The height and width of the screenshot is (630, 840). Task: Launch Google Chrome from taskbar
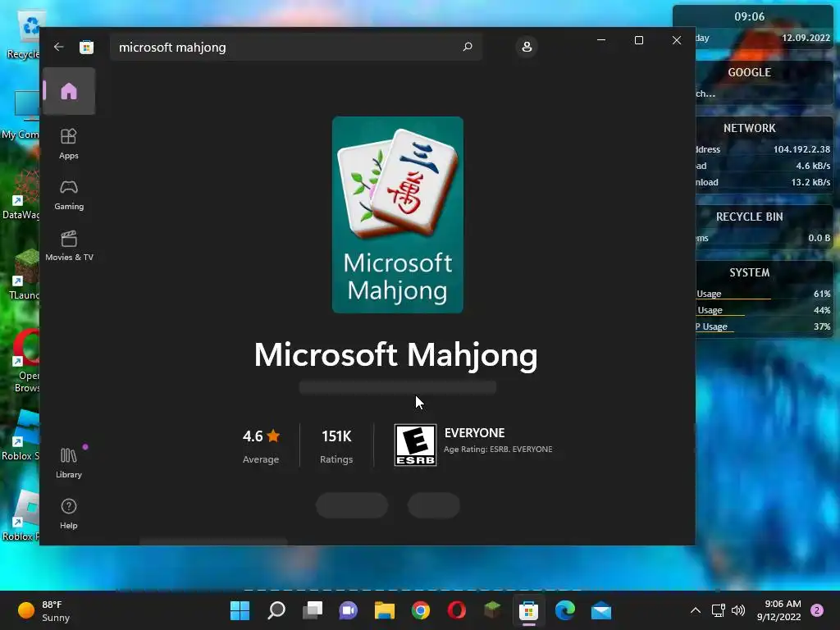[421, 610]
